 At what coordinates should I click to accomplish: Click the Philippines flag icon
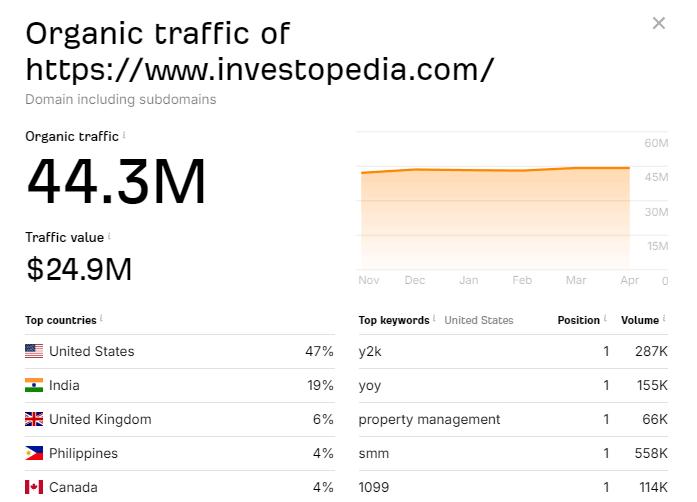(x=34, y=453)
